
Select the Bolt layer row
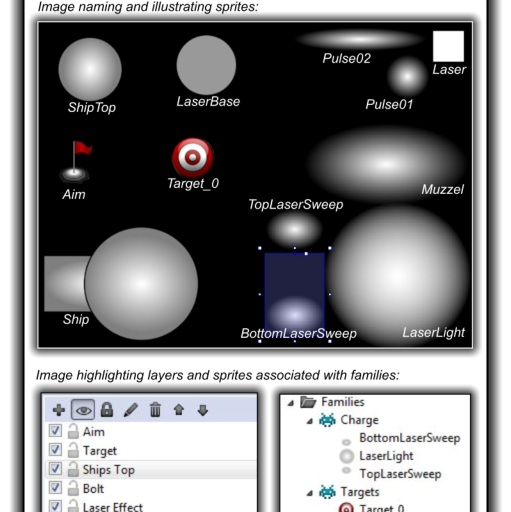tap(151, 489)
